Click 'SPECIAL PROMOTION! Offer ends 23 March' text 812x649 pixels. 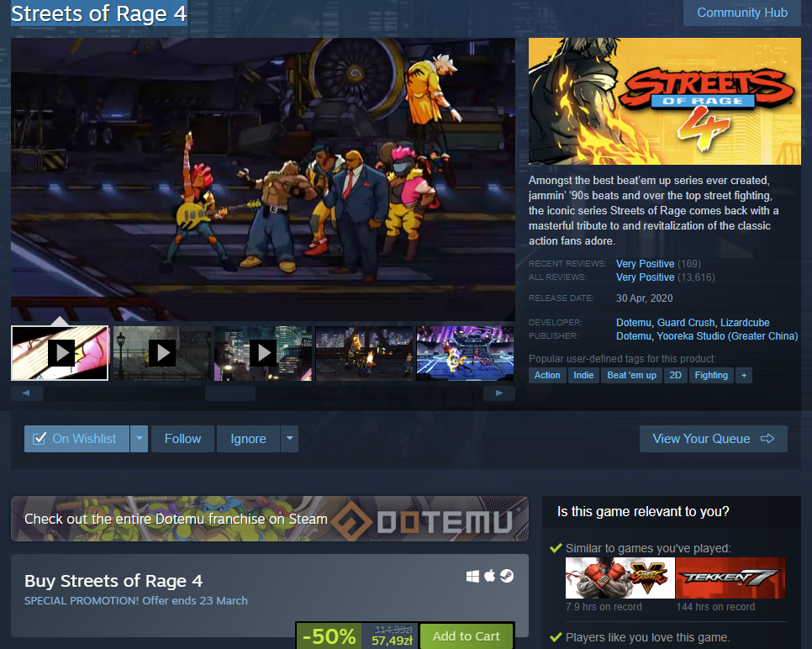[x=136, y=601]
